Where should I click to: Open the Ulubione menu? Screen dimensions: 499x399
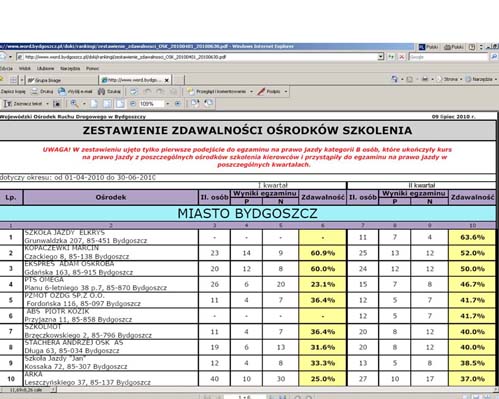coord(46,68)
